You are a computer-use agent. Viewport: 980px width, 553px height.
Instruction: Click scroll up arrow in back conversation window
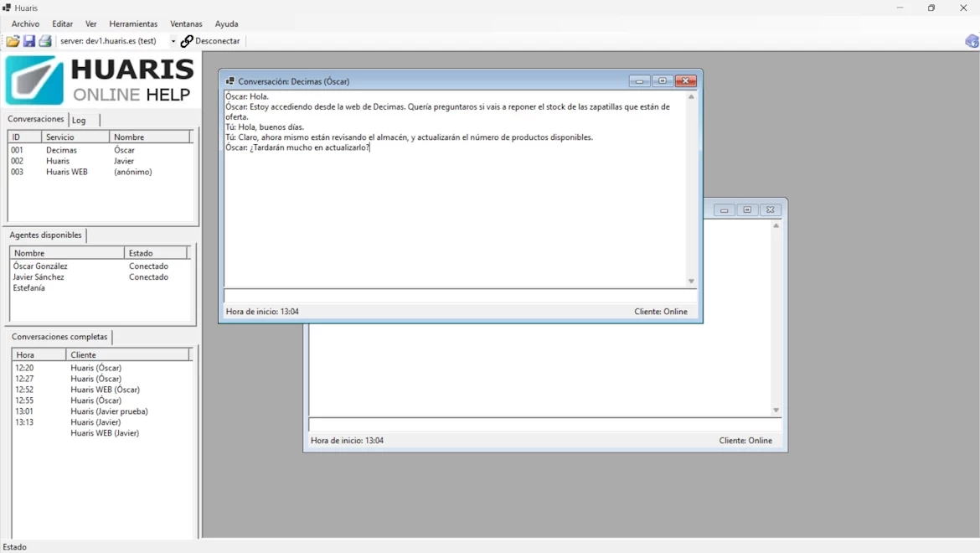[x=776, y=225]
